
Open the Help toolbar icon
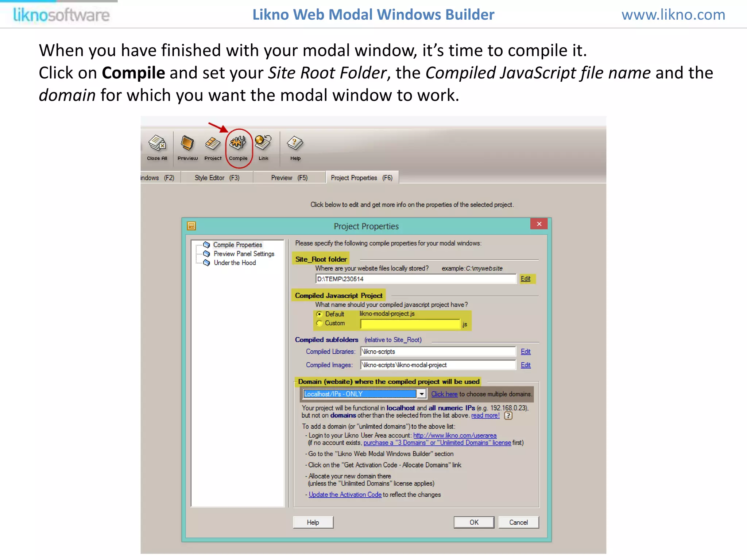coord(295,147)
